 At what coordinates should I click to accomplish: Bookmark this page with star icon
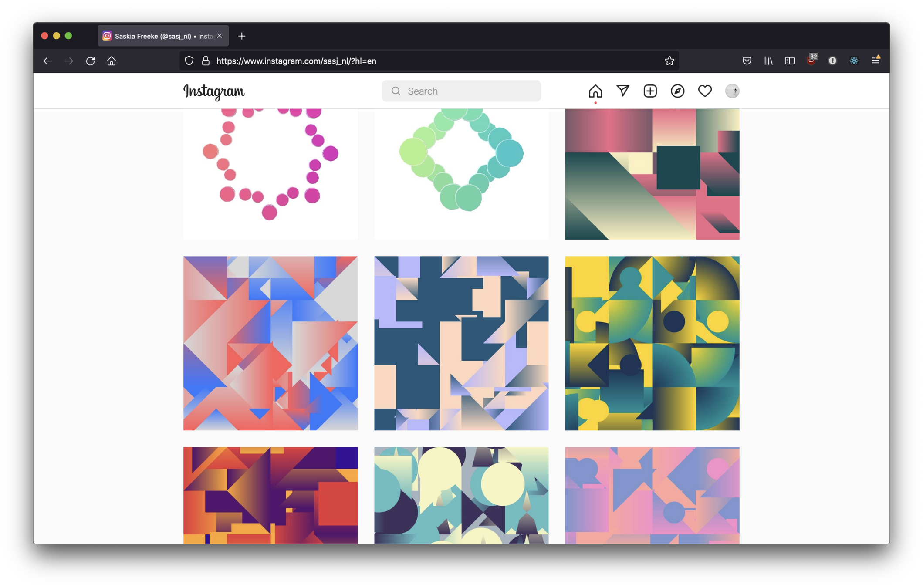coord(669,61)
